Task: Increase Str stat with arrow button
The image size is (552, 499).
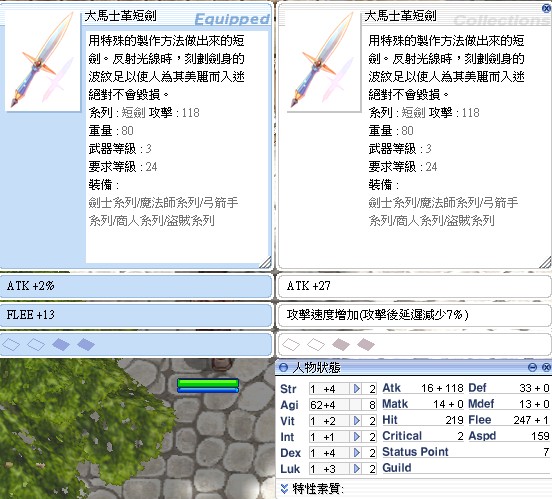Action: pos(356,389)
